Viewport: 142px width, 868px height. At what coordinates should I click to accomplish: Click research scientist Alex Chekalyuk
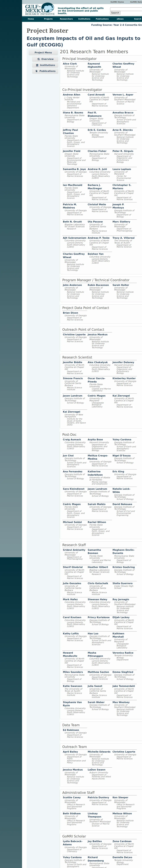click(98, 362)
